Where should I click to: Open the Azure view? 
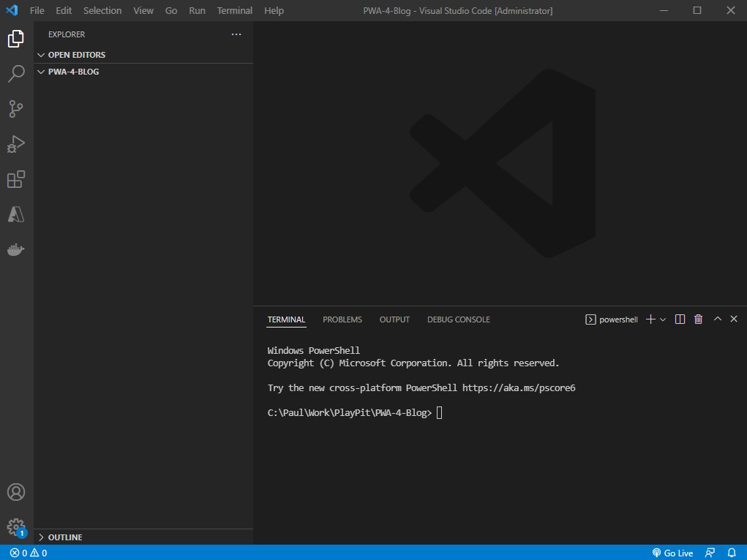click(x=15, y=214)
